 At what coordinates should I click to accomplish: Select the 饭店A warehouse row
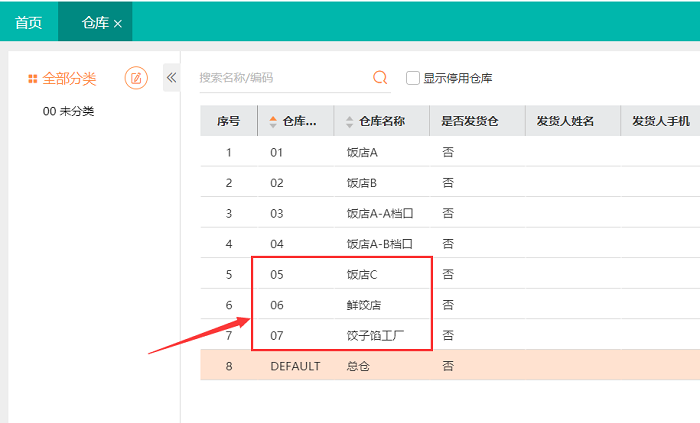361,153
